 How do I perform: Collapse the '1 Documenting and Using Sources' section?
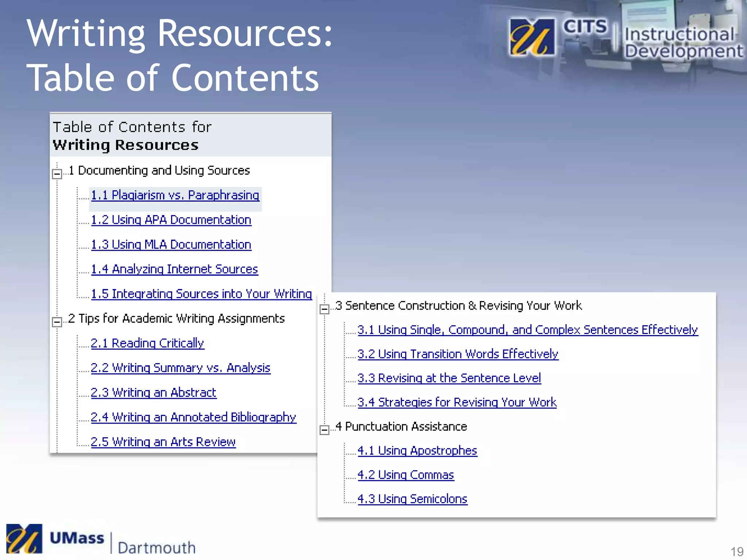[x=57, y=174]
